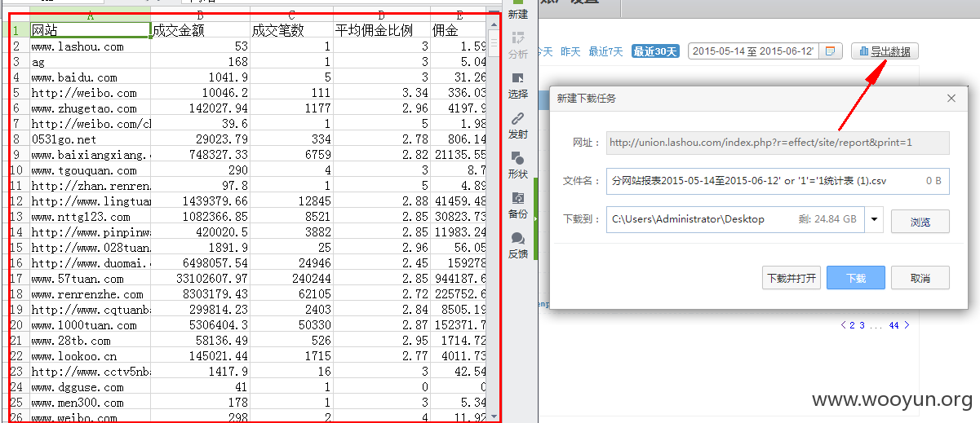Viewport: 980px width, 423px height.
Task: Click cell 0531go.net
Action: (90, 139)
